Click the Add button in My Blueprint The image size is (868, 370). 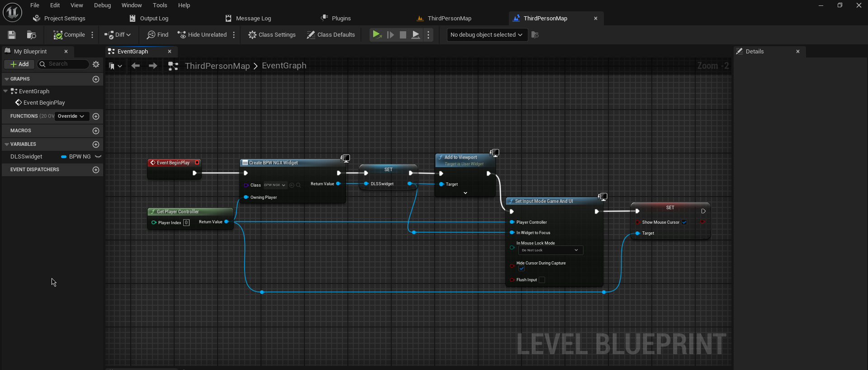(19, 64)
